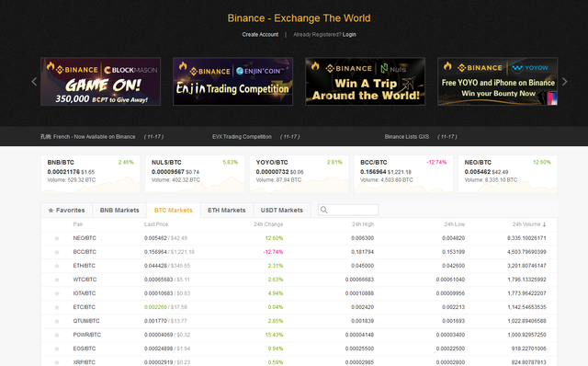Select ETC/BTC in the table
Screen dimensions: 588x366
click(84, 307)
